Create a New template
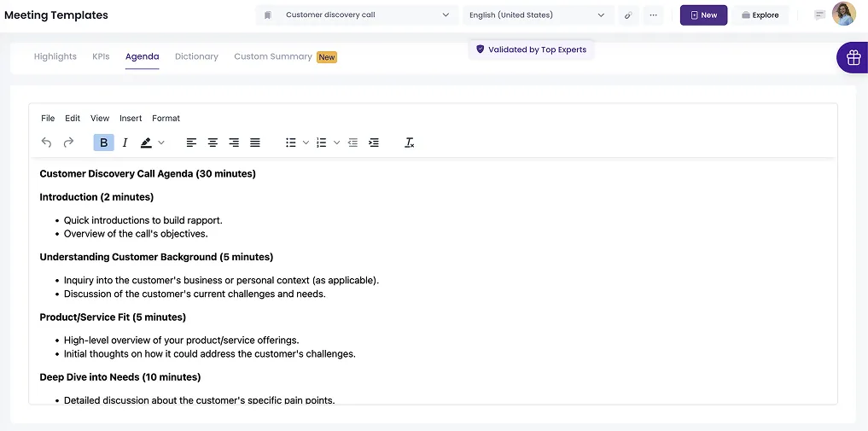Viewport: 868px width, 431px height. [703, 15]
